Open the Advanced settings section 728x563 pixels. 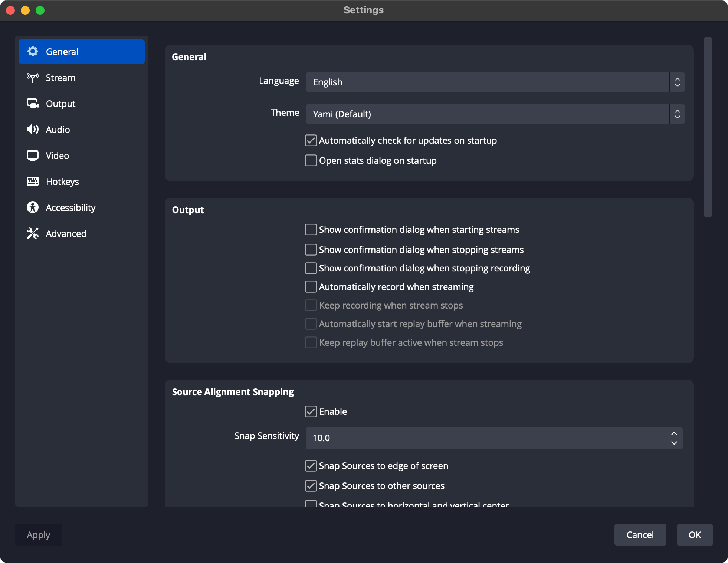tap(66, 233)
